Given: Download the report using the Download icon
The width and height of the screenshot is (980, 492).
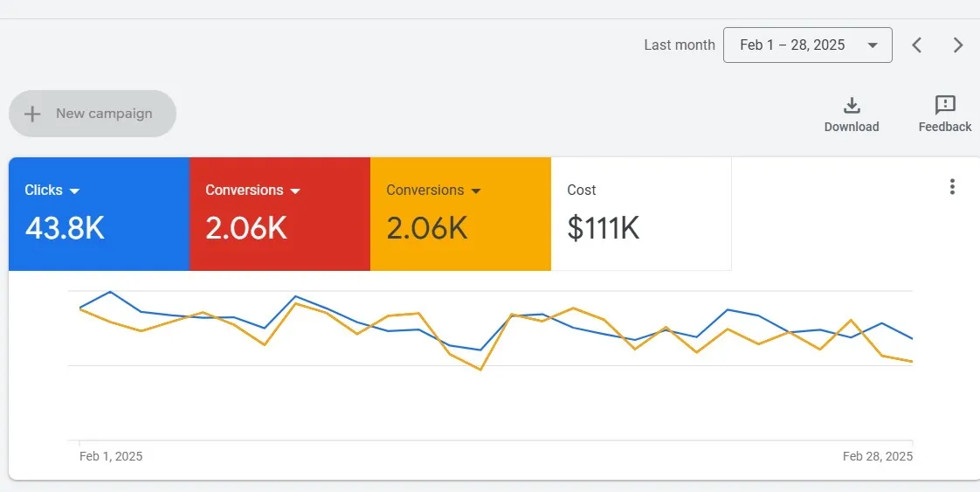Looking at the screenshot, I should [852, 105].
